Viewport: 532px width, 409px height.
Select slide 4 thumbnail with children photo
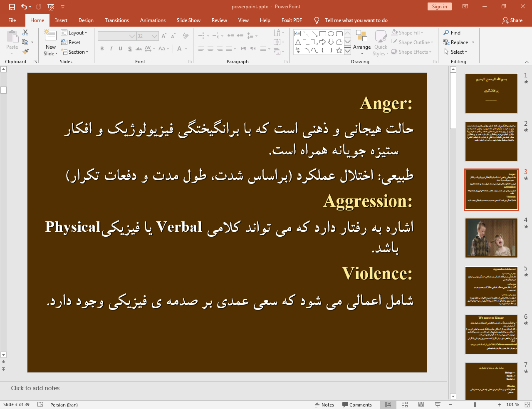[x=491, y=238]
